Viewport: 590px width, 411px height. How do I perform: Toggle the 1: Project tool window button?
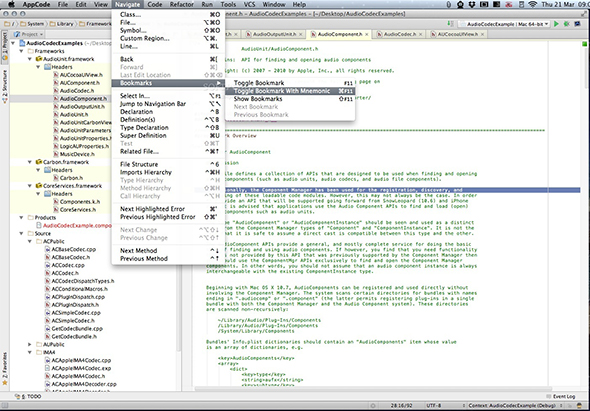(x=5, y=47)
